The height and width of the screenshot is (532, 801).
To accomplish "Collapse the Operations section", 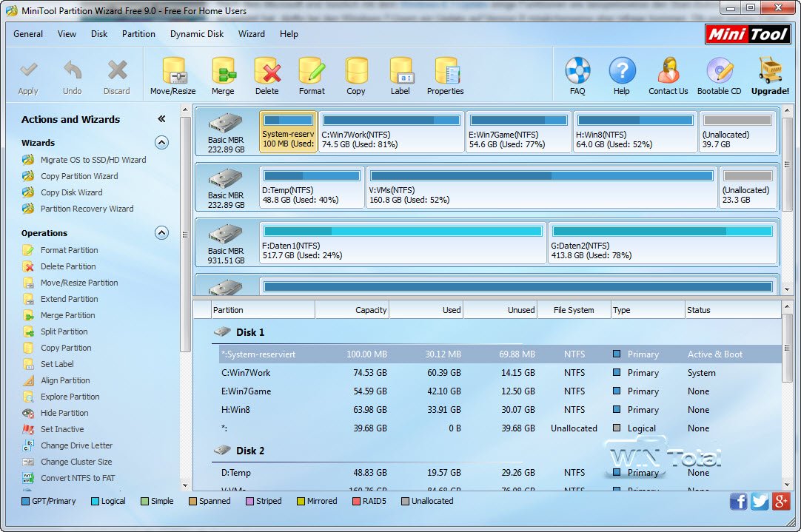I will (x=161, y=233).
